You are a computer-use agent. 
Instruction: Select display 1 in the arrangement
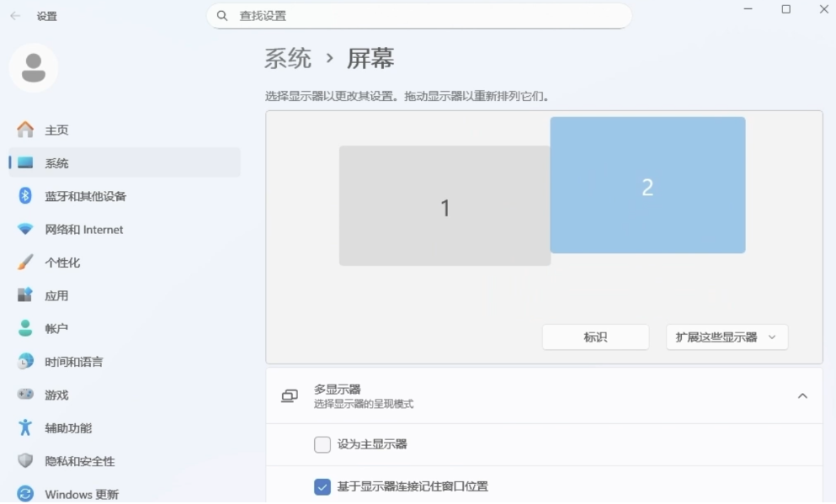click(445, 205)
